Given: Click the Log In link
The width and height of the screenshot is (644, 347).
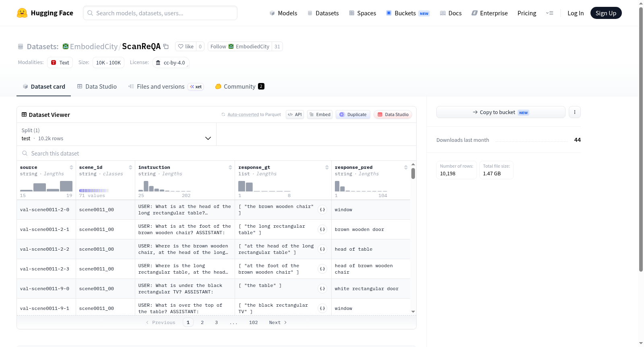Looking at the screenshot, I should [576, 13].
